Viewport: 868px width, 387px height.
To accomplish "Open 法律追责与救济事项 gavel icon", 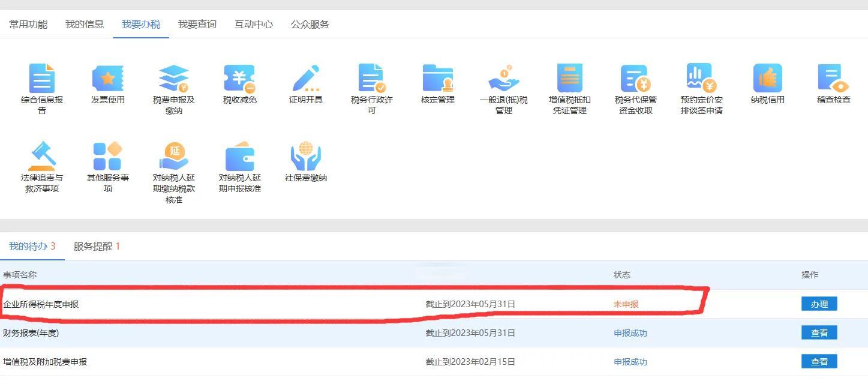I will click(x=42, y=157).
